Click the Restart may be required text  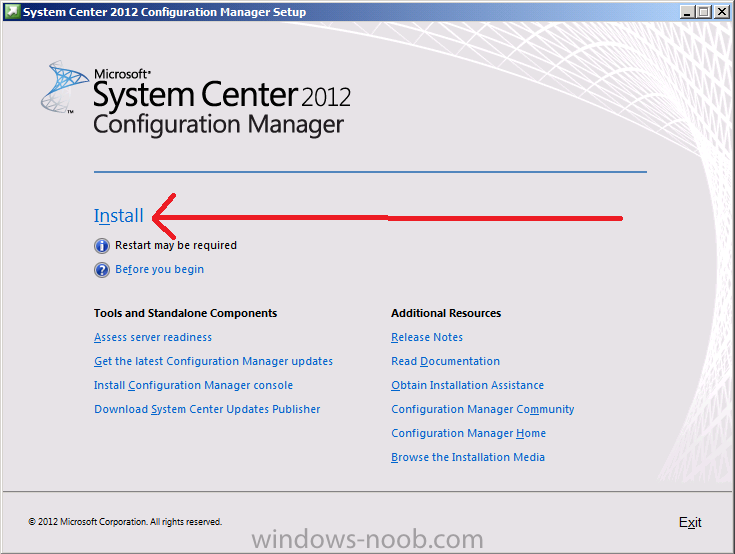tap(176, 245)
